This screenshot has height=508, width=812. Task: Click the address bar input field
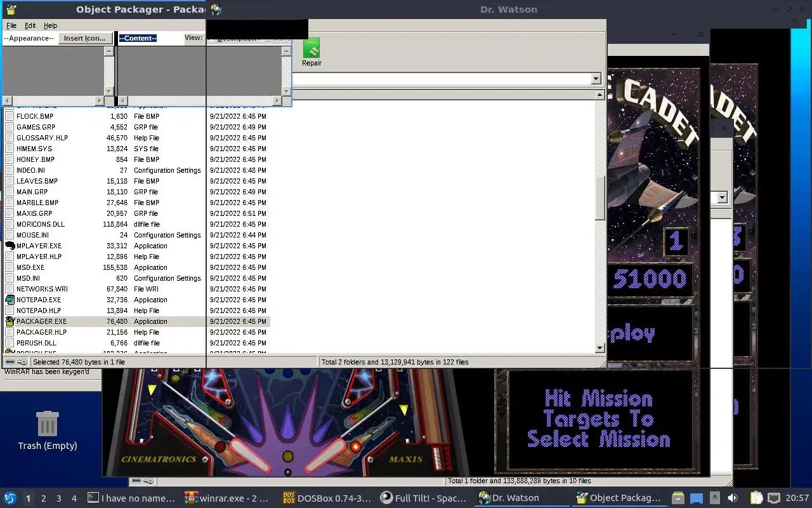tap(441, 79)
